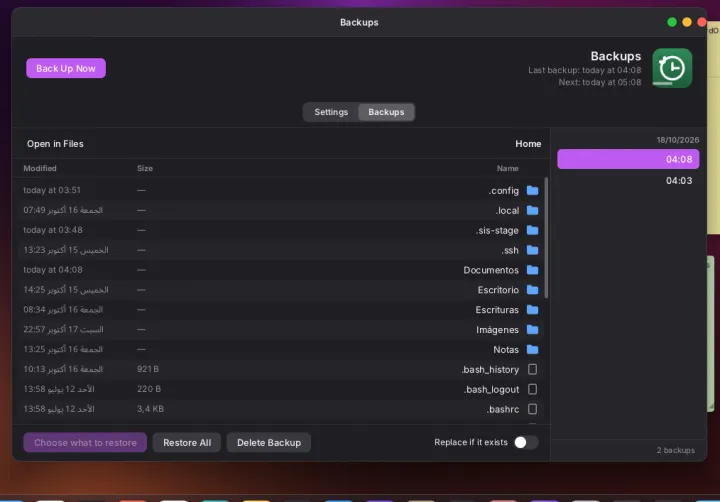Click the Escritorio folder name
720x502 pixels.
click(498, 290)
